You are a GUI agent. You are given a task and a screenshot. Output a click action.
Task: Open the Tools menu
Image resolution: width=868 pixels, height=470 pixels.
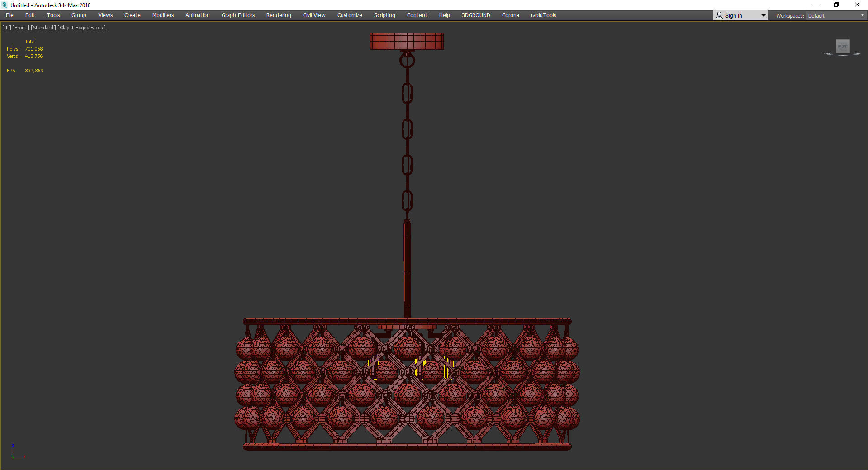tap(53, 15)
